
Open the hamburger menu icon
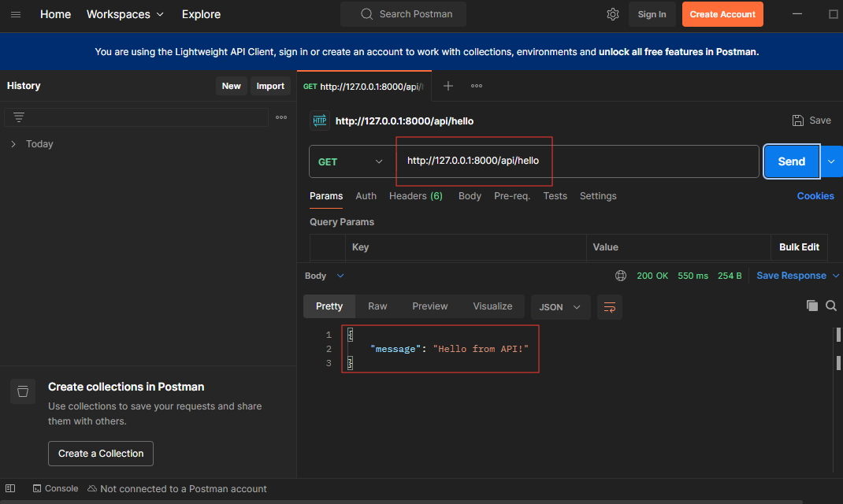[x=16, y=14]
